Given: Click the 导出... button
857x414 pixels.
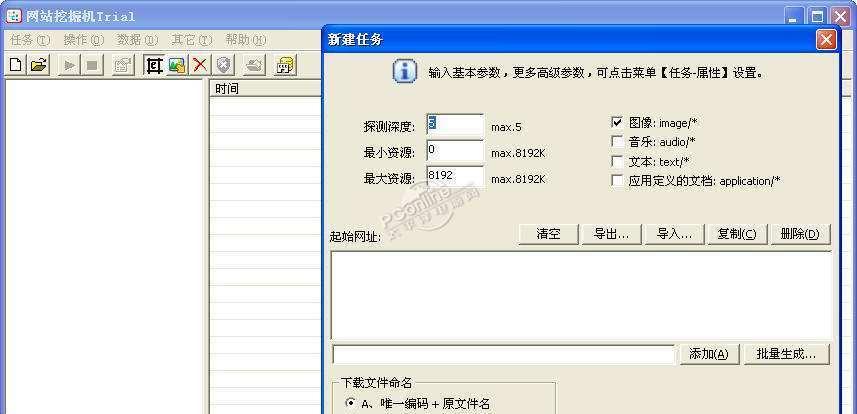Looking at the screenshot, I should (611, 234).
